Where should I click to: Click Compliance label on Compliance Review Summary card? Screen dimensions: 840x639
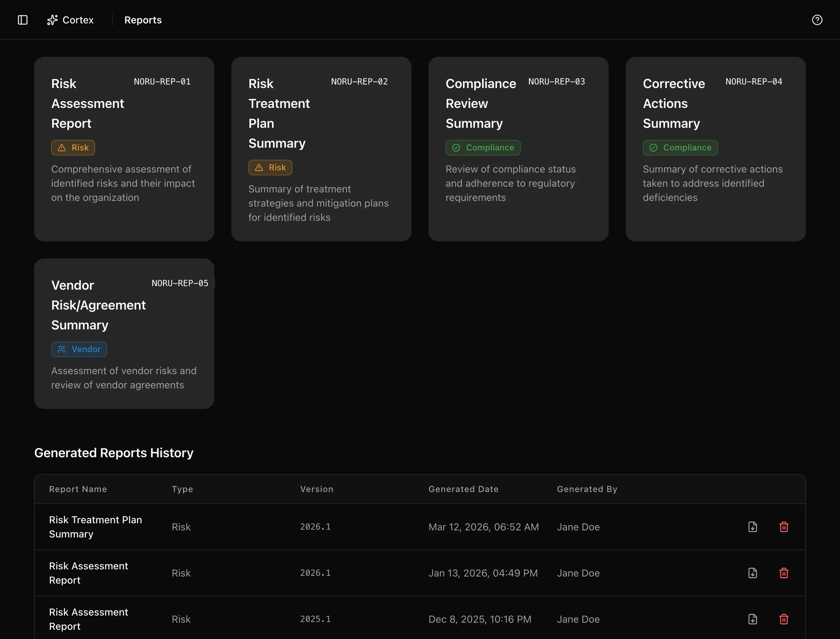[490, 148]
